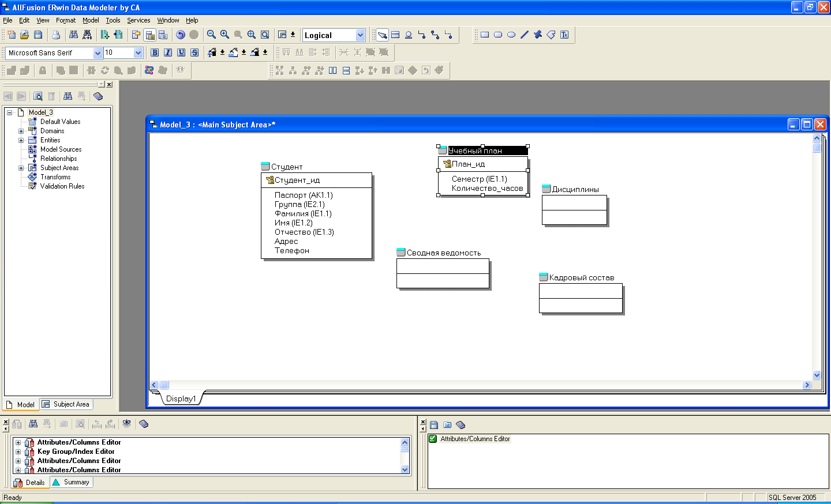Select the Line drawing tool
The image size is (831, 504).
525,35
